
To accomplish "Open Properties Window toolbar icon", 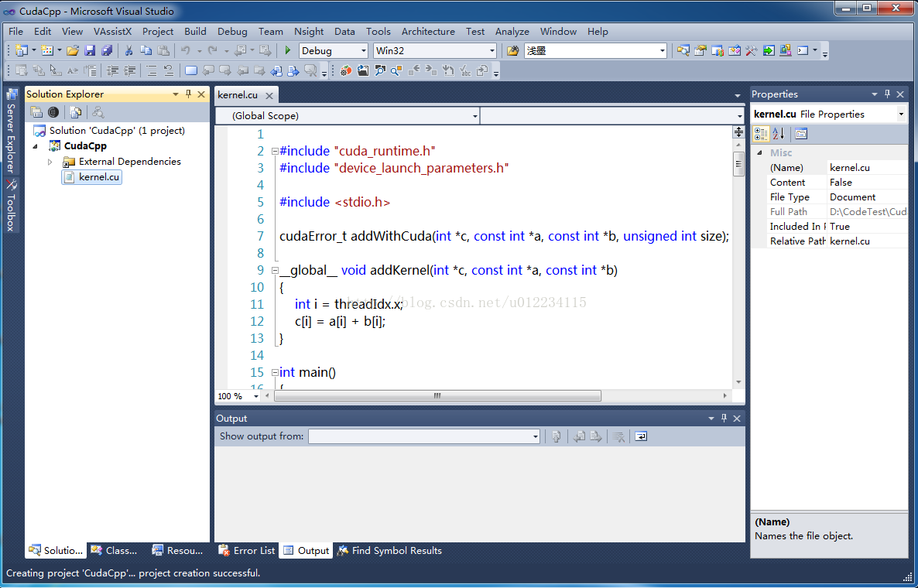I will (700, 51).
